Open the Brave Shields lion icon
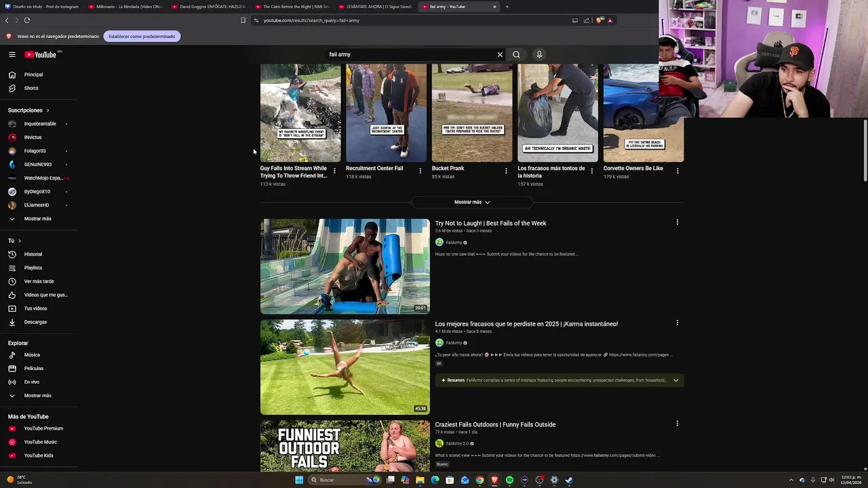The image size is (868, 488). pyautogui.click(x=599, y=20)
